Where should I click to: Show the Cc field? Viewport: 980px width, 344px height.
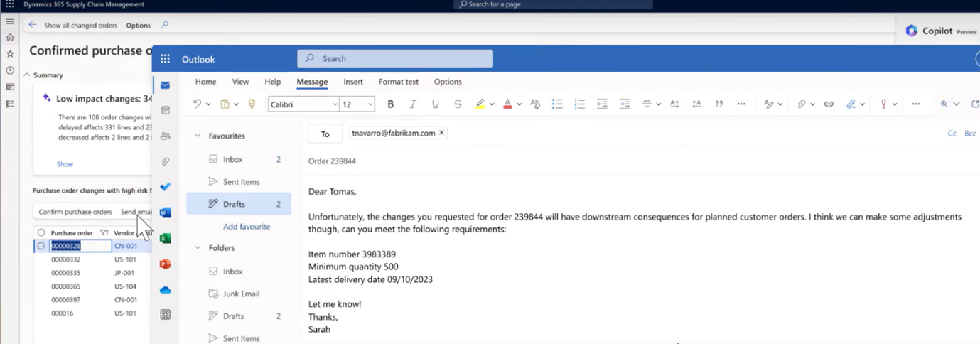tap(952, 134)
